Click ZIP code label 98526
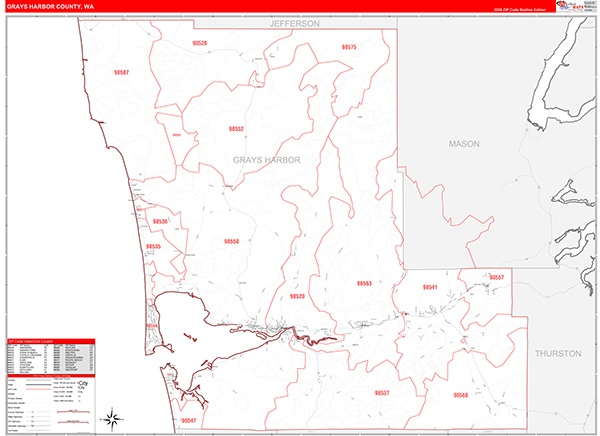This screenshot has height=436, width=600. click(200, 43)
